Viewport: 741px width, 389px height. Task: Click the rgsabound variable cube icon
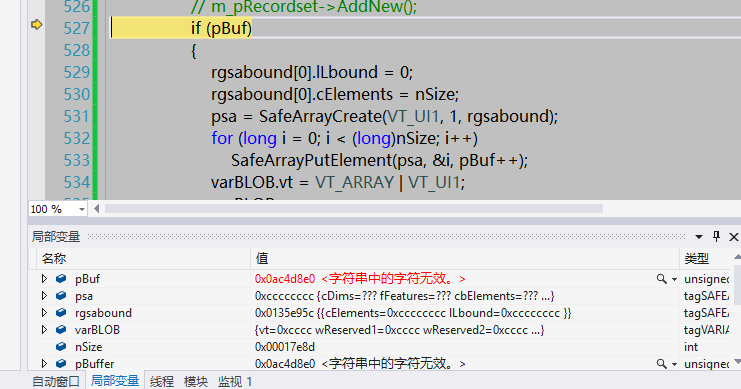pyautogui.click(x=61, y=313)
